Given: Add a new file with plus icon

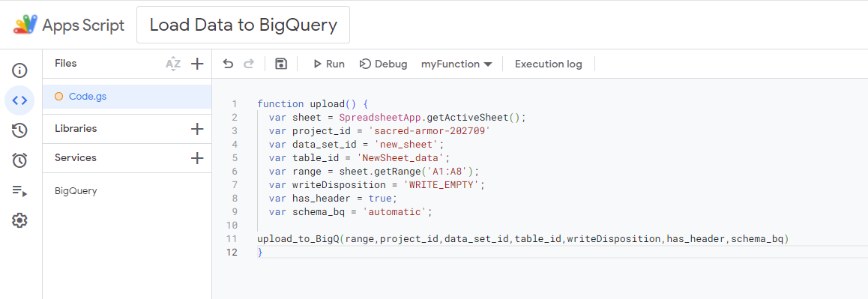Looking at the screenshot, I should (x=197, y=64).
